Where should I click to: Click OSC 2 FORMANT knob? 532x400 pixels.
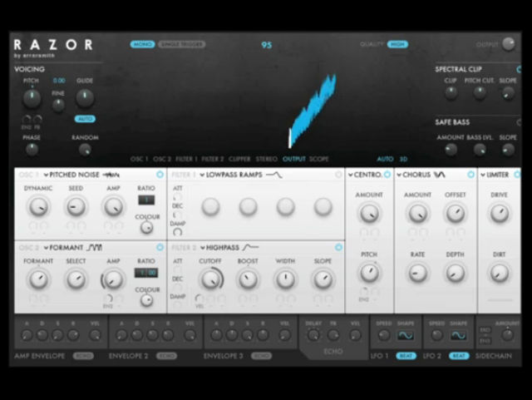coord(38,279)
